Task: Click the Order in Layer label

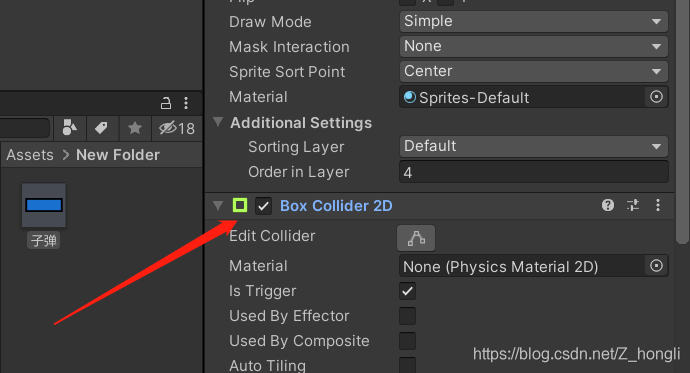Action: pyautogui.click(x=298, y=172)
